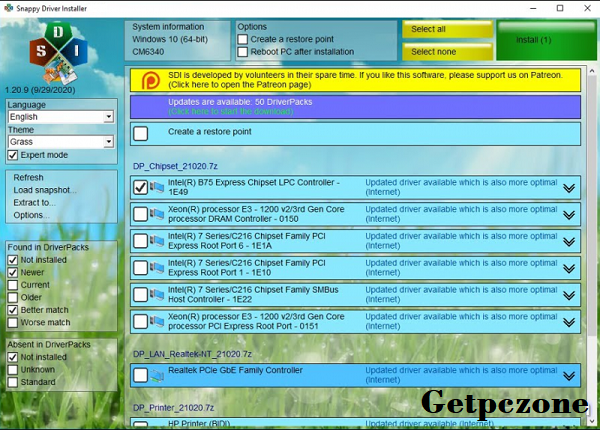Check the Current filter

(13, 285)
